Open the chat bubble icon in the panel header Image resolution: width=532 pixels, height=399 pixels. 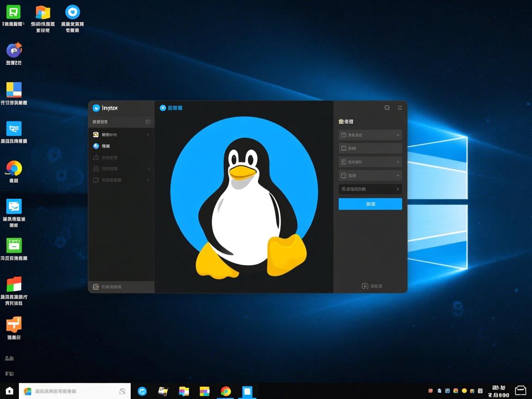coord(387,108)
